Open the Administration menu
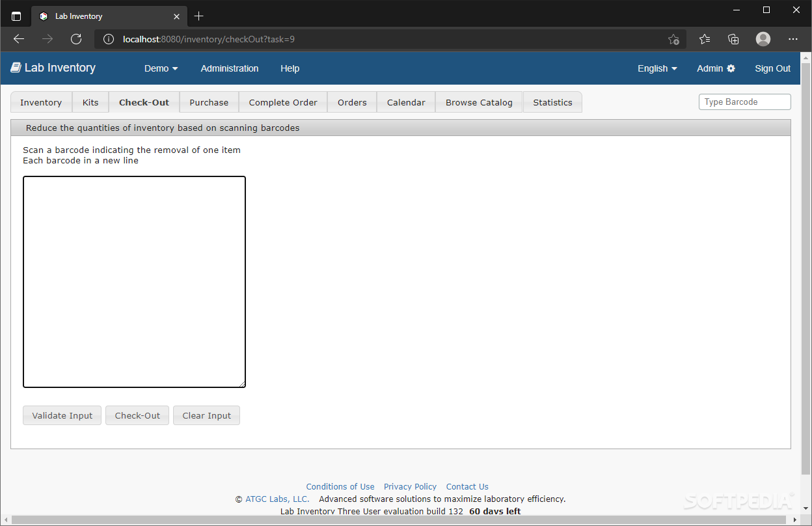This screenshot has width=812, height=526. point(230,68)
